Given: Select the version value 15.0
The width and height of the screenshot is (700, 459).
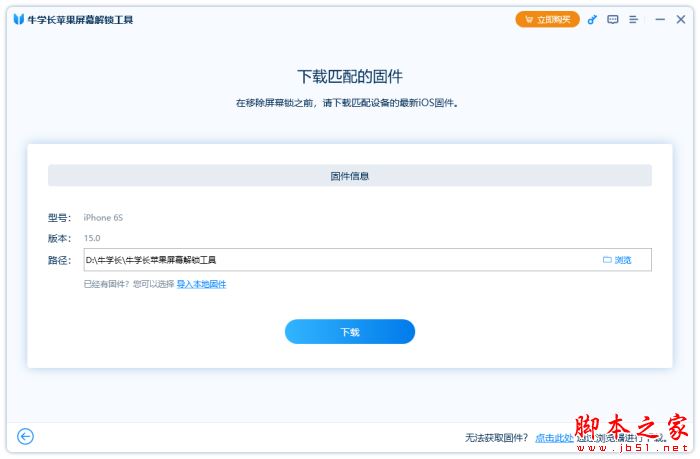Looking at the screenshot, I should tap(92, 238).
